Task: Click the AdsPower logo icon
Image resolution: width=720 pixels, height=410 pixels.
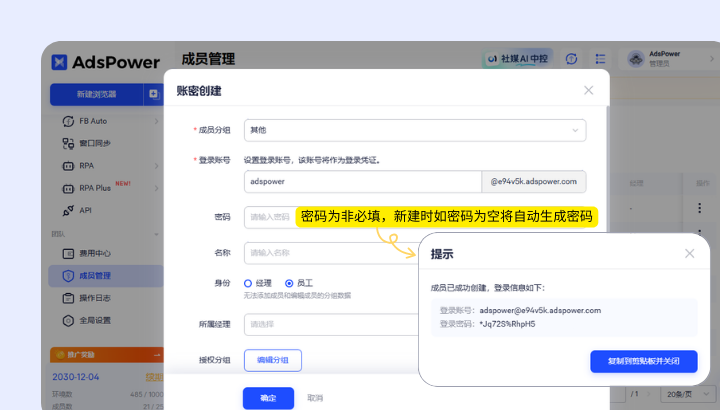Action: [59, 62]
